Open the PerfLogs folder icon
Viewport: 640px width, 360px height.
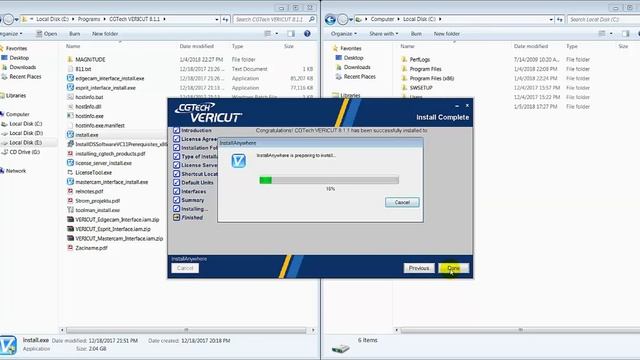(404, 60)
